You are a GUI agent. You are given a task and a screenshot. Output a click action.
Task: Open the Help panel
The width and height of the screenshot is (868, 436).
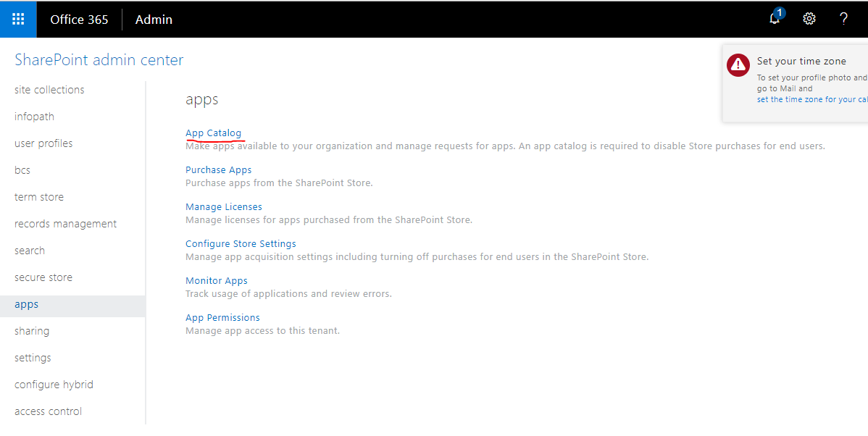(x=843, y=19)
